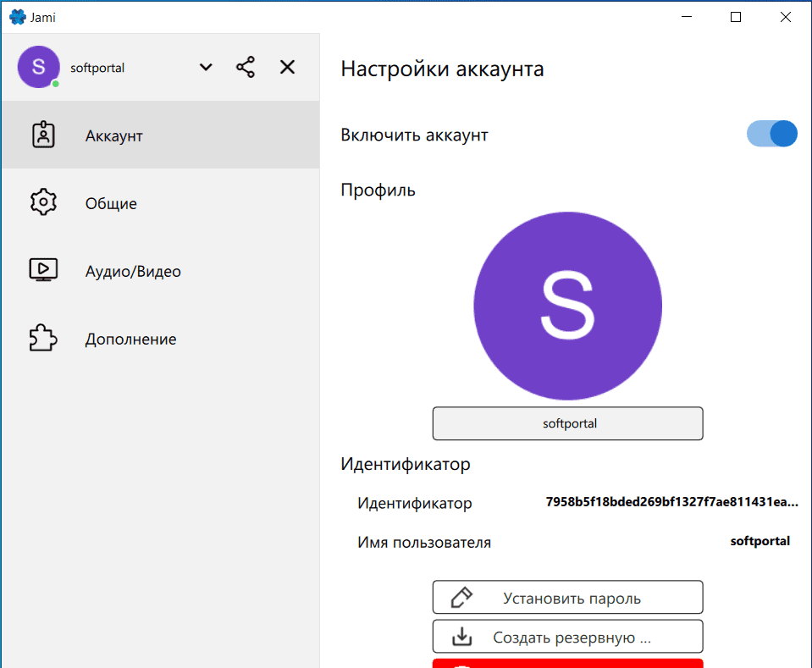Viewport: 812px width, 668px height.
Task: Switch to the Общие settings tab
Action: pos(161,202)
